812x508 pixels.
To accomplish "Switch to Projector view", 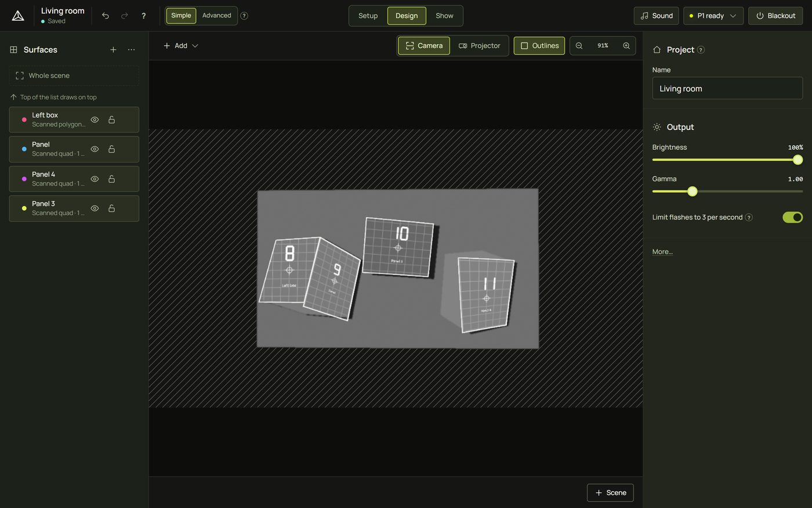I will [479, 46].
